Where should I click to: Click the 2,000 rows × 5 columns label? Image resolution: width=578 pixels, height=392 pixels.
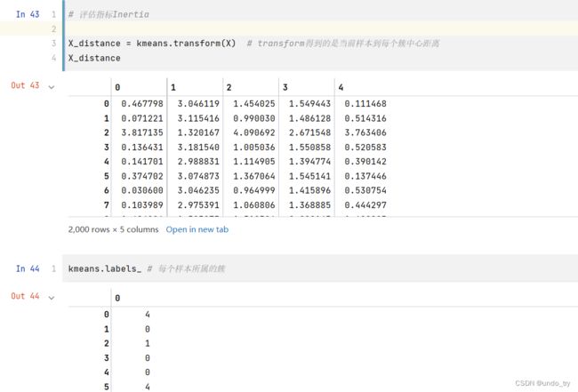click(113, 229)
